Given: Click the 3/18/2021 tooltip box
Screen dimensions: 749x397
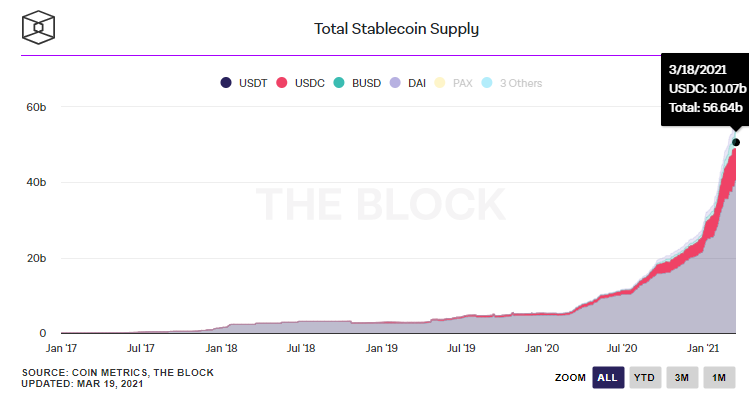Looking at the screenshot, I should pyautogui.click(x=705, y=89).
